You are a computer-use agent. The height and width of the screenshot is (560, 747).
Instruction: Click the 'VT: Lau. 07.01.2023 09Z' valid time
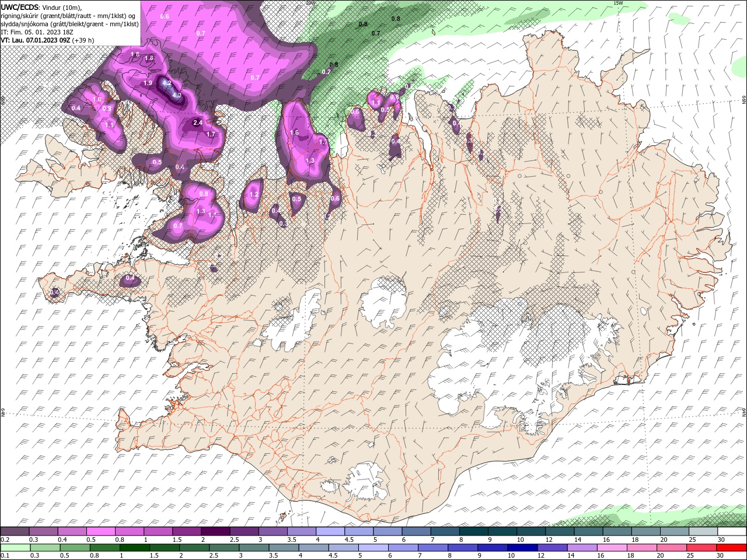click(36, 40)
